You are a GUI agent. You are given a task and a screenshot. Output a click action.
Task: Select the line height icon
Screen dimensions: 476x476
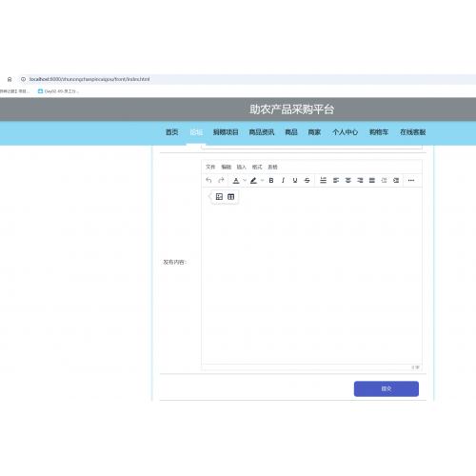(x=323, y=180)
